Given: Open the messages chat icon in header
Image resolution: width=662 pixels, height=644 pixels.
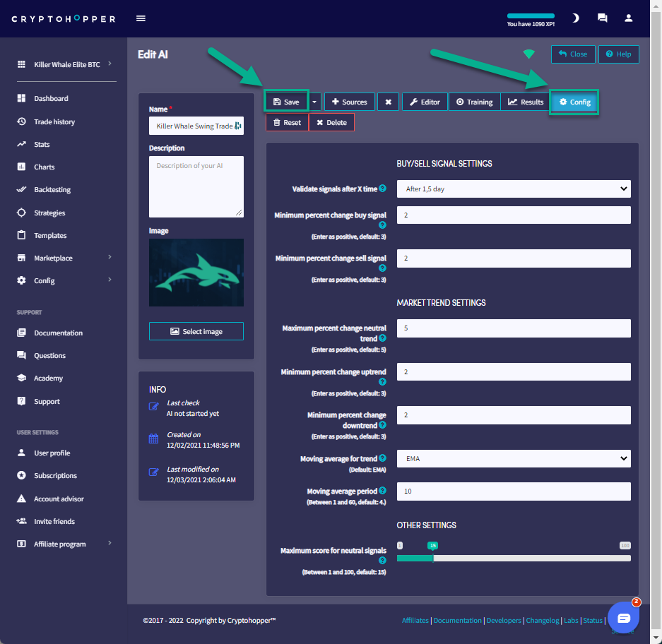Looking at the screenshot, I should tap(602, 18).
